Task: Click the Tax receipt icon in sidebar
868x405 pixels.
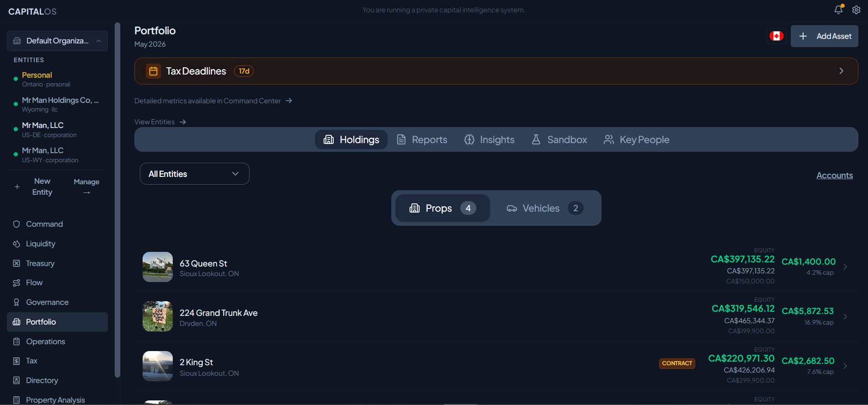Action: coord(16,361)
